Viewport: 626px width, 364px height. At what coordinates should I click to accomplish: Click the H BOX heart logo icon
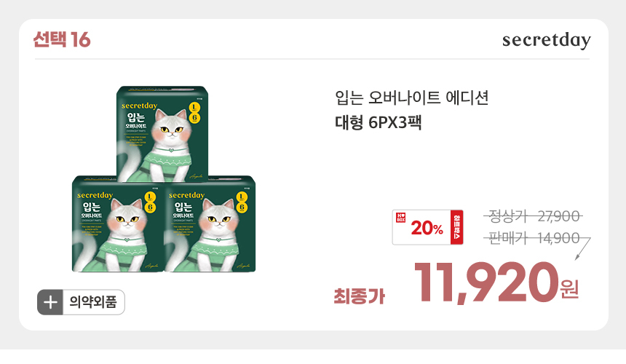[x=400, y=218]
